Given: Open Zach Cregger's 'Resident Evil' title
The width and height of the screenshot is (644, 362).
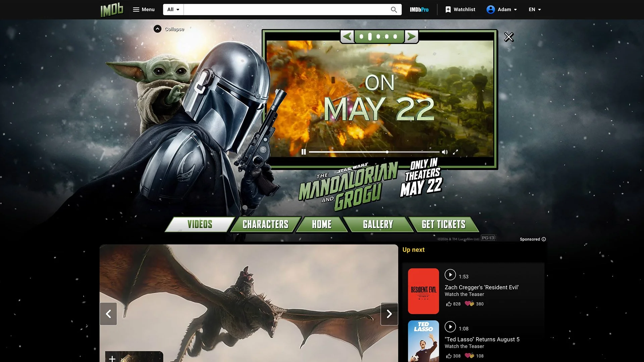Looking at the screenshot, I should point(482,287).
